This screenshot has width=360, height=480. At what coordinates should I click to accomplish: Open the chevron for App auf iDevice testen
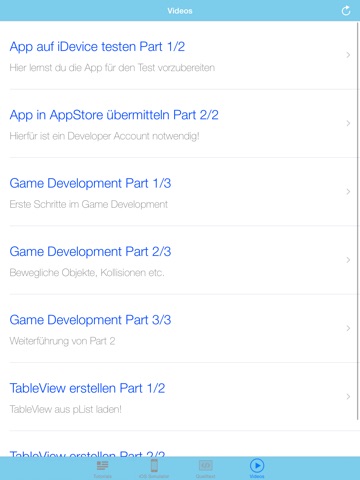point(348,55)
